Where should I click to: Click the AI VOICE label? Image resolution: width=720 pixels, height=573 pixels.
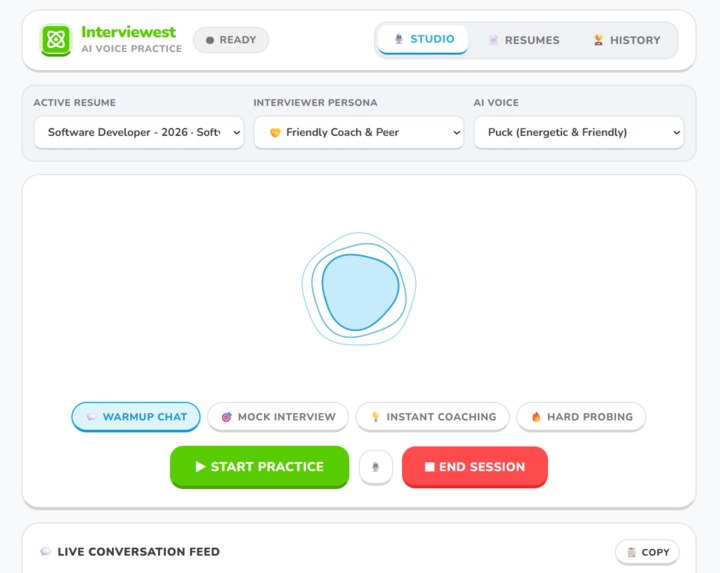tap(496, 103)
